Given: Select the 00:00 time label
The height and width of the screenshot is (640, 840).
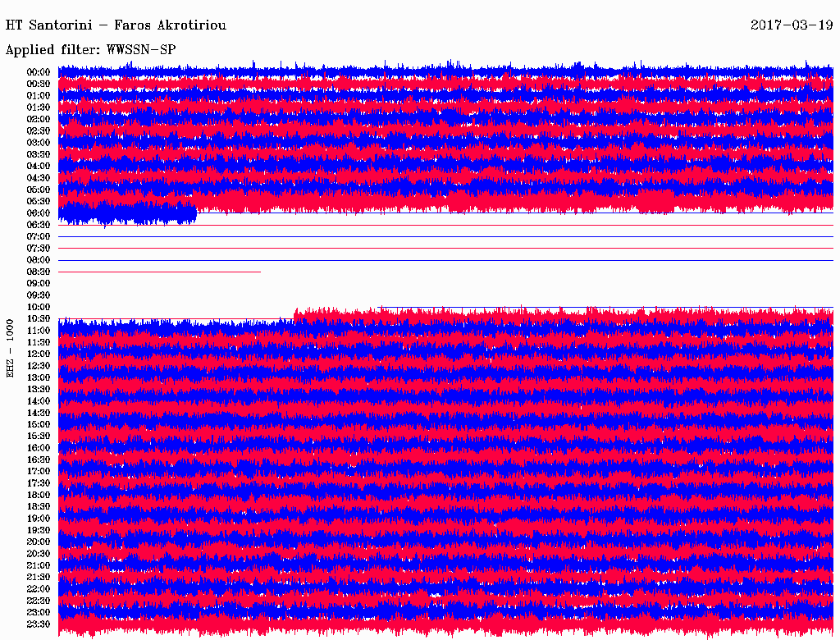Looking at the screenshot, I should [39, 72].
